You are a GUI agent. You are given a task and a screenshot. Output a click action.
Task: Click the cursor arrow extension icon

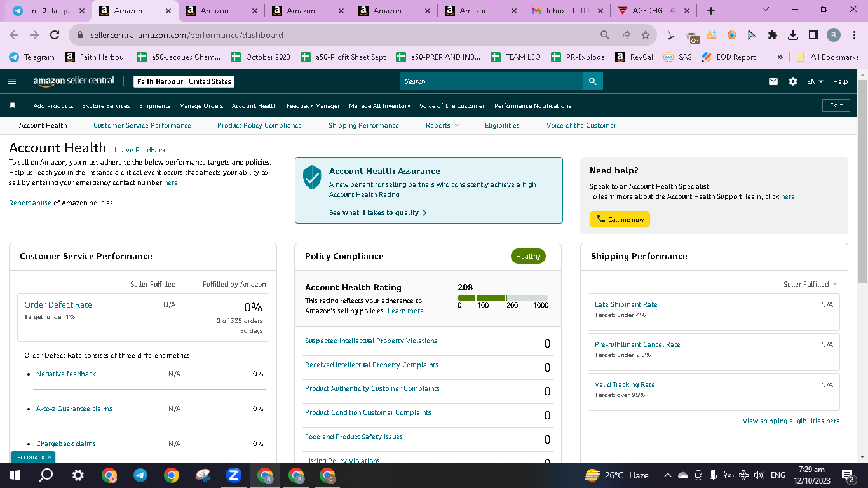(x=752, y=35)
